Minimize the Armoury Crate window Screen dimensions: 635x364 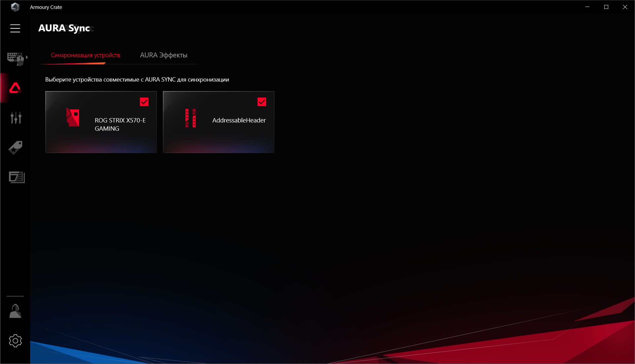point(587,7)
